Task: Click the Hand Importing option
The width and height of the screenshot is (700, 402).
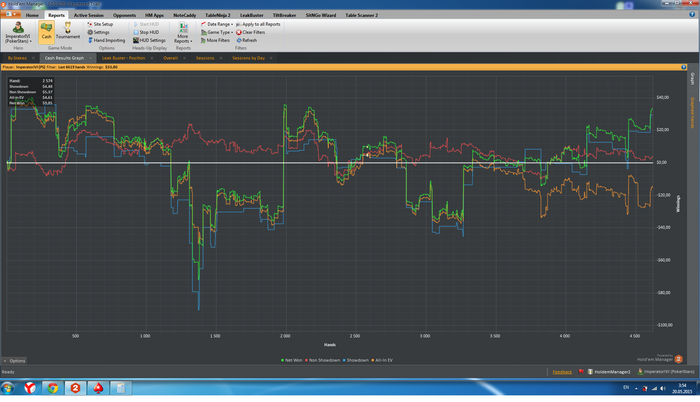Action: (108, 40)
